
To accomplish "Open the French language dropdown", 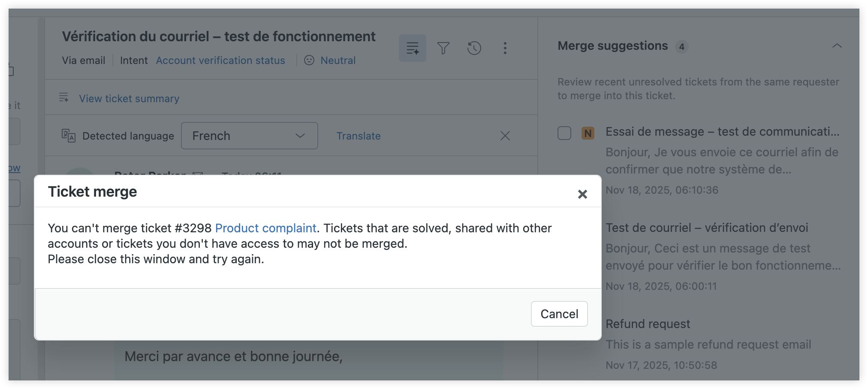I will [249, 136].
